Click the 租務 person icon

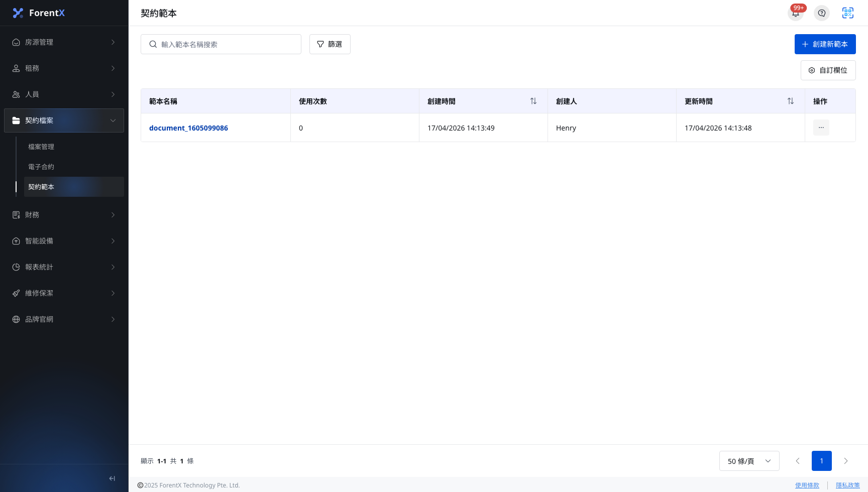(x=16, y=68)
